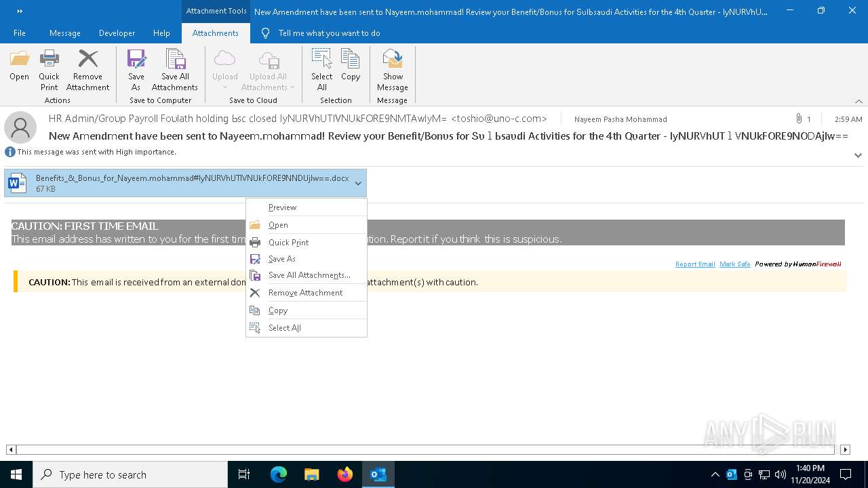
Task: Click the sender avatar picture
Action: click(x=20, y=127)
